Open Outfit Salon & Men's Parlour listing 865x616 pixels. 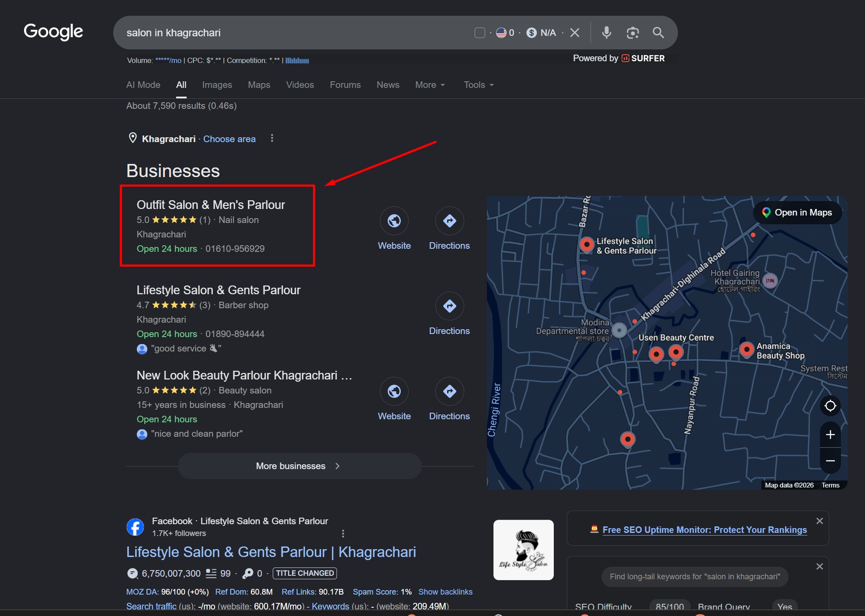[x=211, y=205]
